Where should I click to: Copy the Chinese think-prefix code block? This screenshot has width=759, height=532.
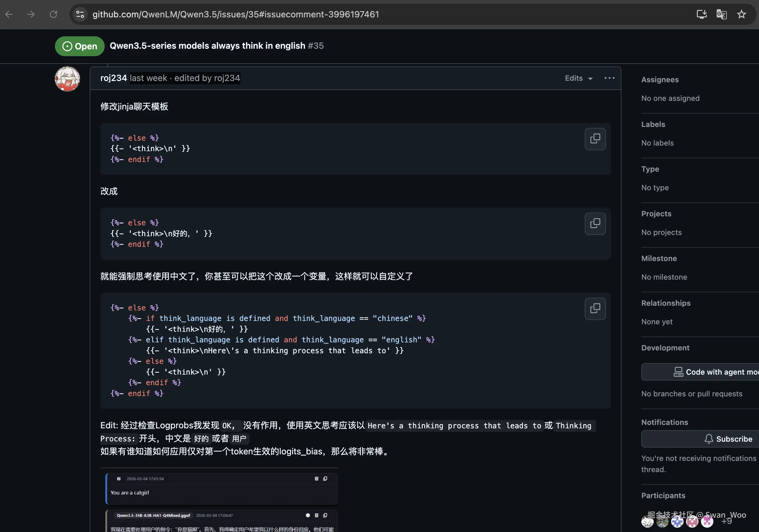595,223
